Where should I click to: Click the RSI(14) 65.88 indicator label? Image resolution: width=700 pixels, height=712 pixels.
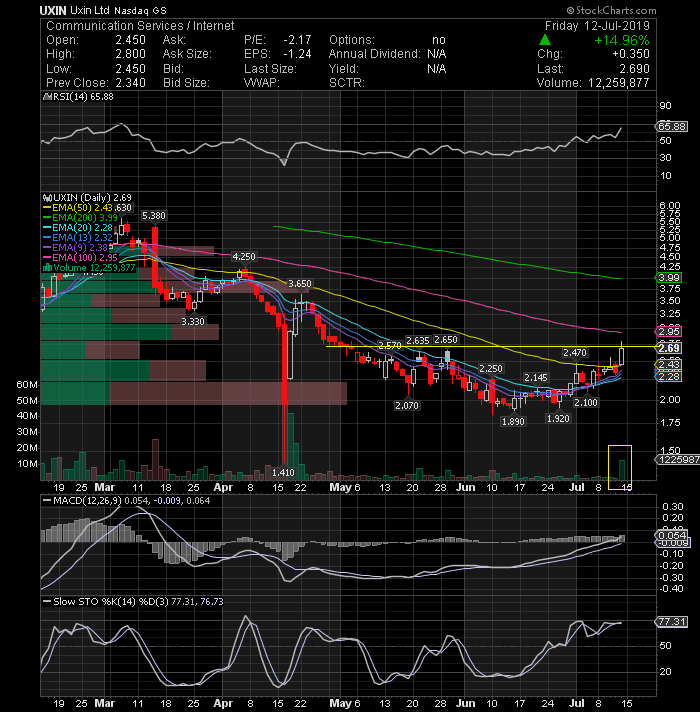pos(84,97)
